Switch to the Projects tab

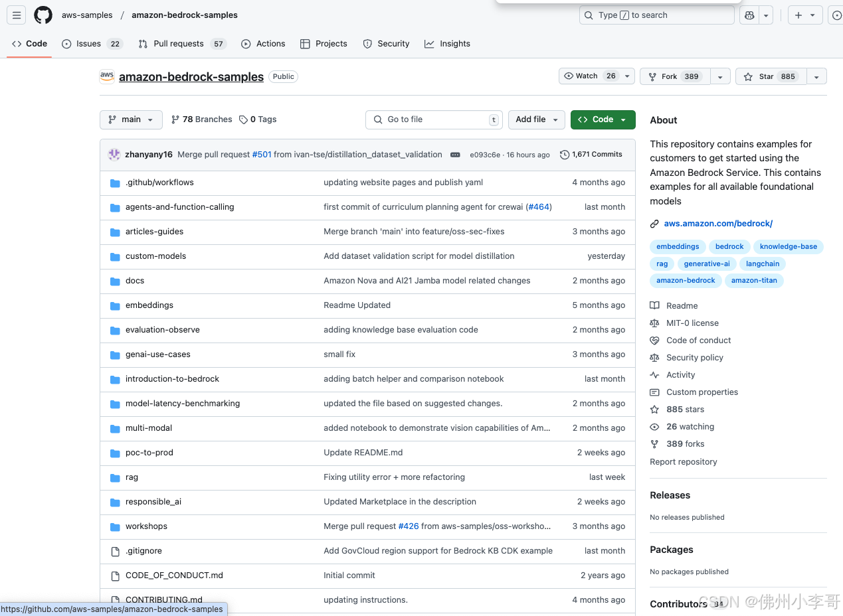click(x=324, y=44)
